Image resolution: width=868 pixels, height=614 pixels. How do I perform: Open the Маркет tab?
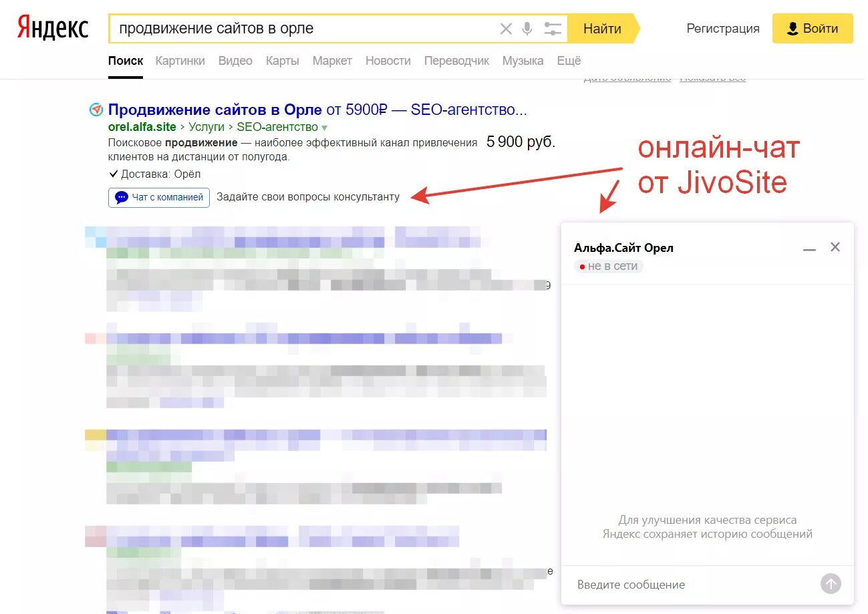point(332,61)
